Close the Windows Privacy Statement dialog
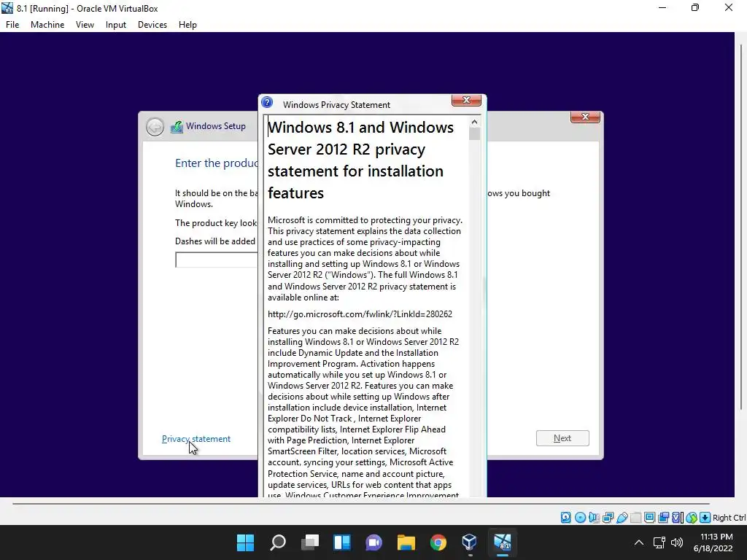This screenshot has height=560, width=747. [x=466, y=100]
